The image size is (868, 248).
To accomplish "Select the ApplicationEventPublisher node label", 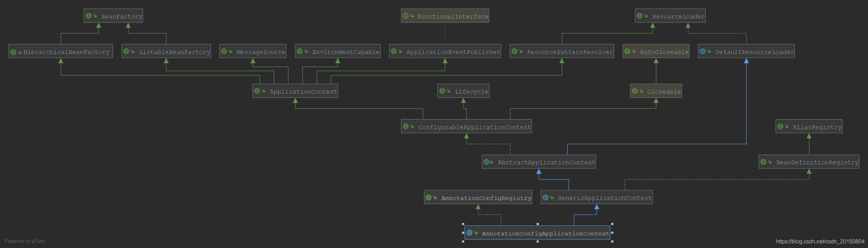I will [x=453, y=52].
